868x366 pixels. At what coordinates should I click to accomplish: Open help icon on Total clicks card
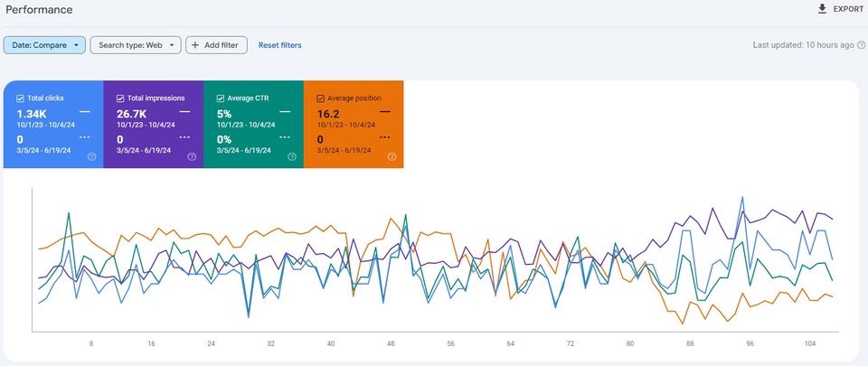click(x=91, y=156)
